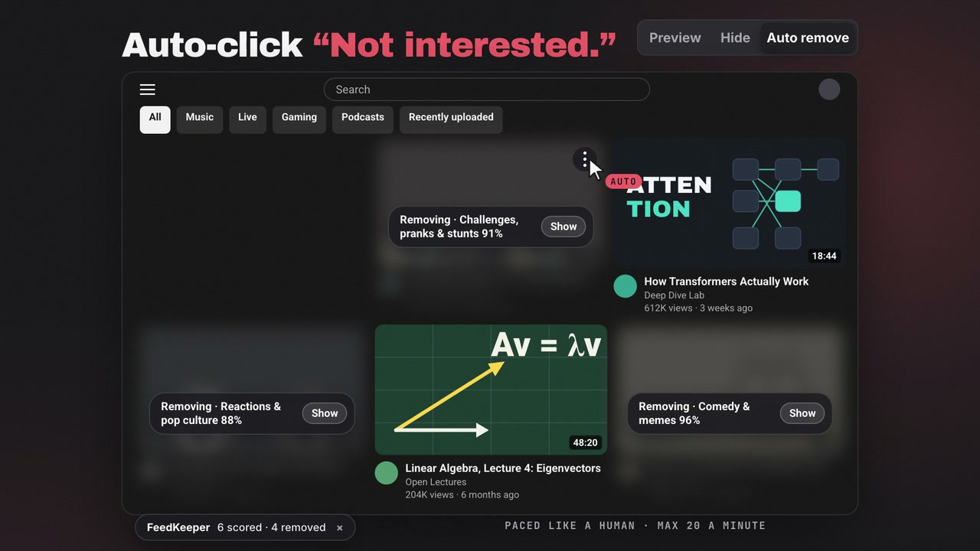Click the text 204K views · 6 months ago
Screen dimensions: 980x551
[x=462, y=495]
